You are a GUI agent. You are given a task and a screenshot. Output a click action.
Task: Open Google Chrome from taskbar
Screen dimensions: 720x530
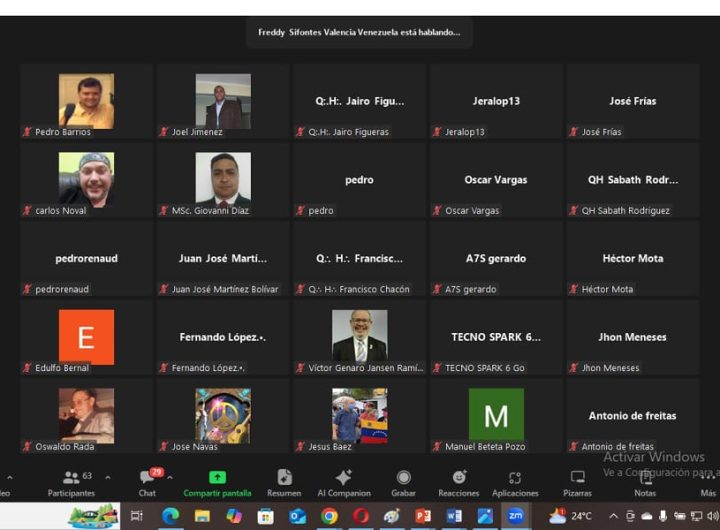pos(329,516)
